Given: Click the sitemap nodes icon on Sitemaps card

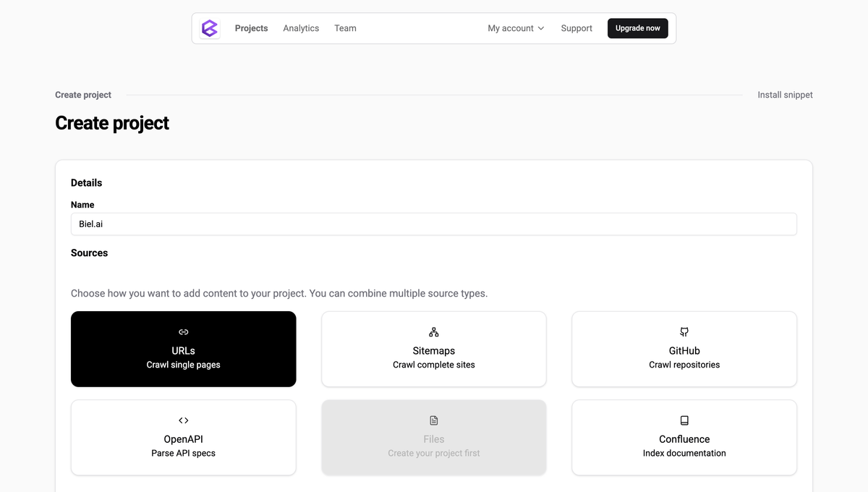Looking at the screenshot, I should [x=433, y=331].
